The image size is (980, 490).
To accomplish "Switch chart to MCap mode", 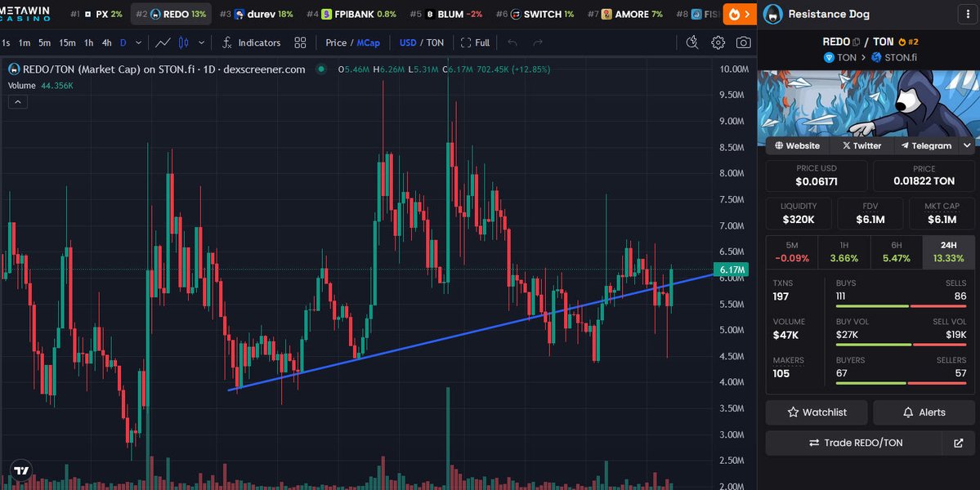I will [368, 42].
